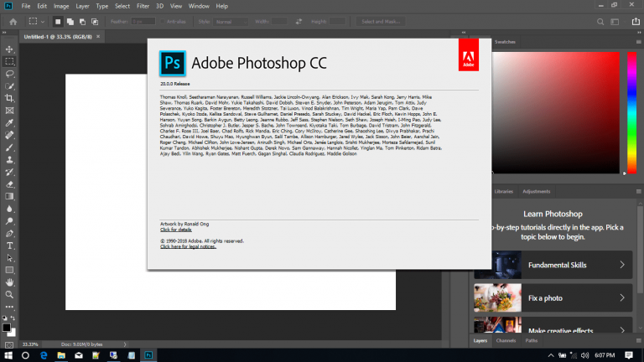Open the Layers panel flyout menu
The image size is (644, 362).
coord(639,341)
